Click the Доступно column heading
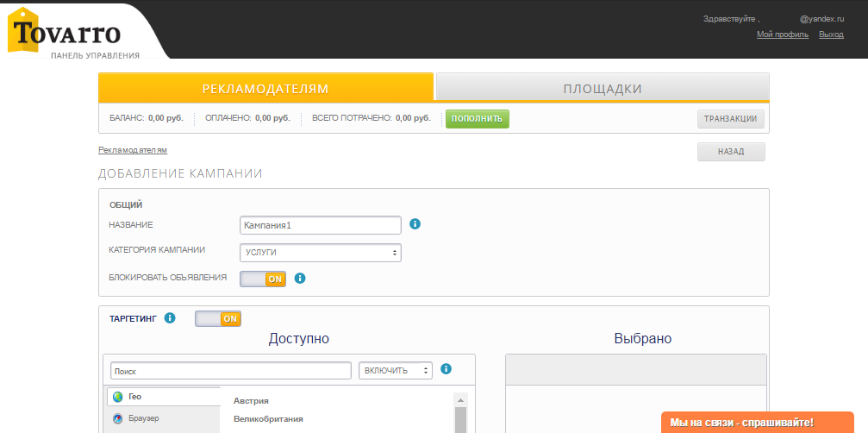868x433 pixels. [299, 338]
